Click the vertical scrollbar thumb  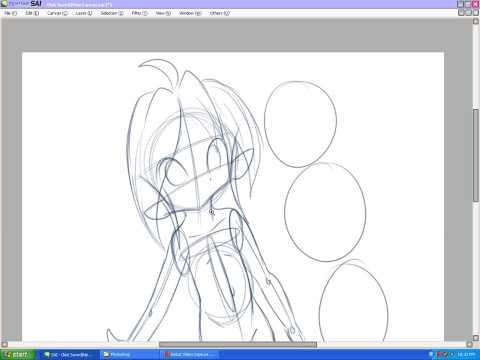click(476, 155)
